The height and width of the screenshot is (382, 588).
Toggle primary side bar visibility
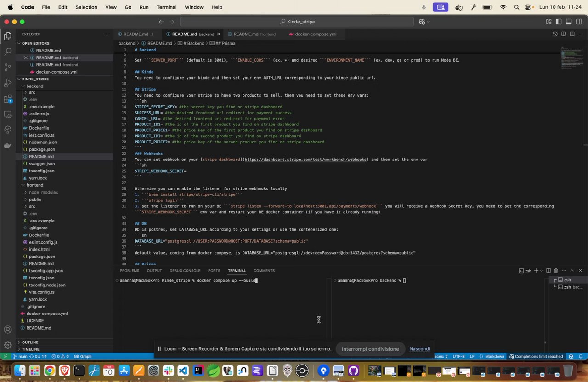pos(559,22)
